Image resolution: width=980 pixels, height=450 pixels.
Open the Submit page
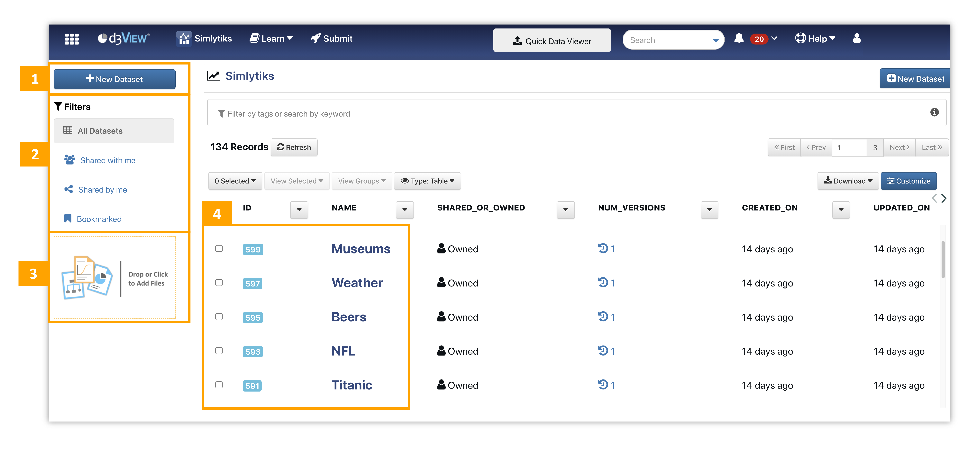[x=332, y=38]
